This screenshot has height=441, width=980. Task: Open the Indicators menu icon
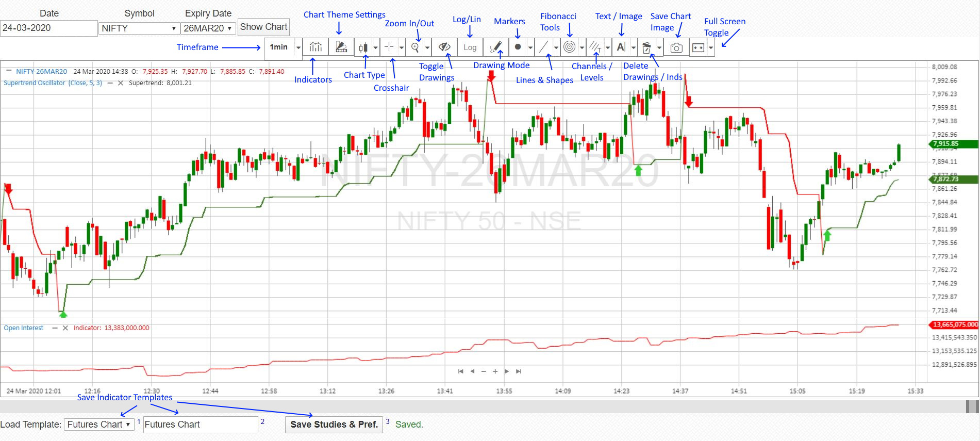point(315,47)
